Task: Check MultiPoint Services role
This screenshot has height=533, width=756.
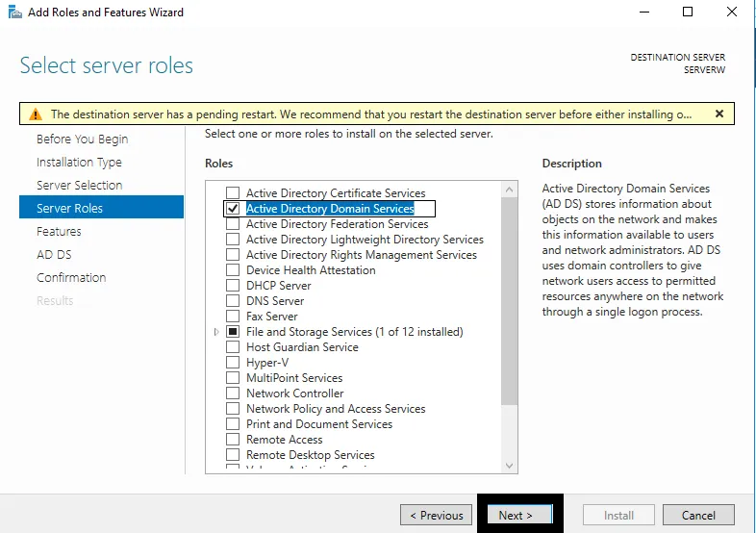Action: point(233,378)
